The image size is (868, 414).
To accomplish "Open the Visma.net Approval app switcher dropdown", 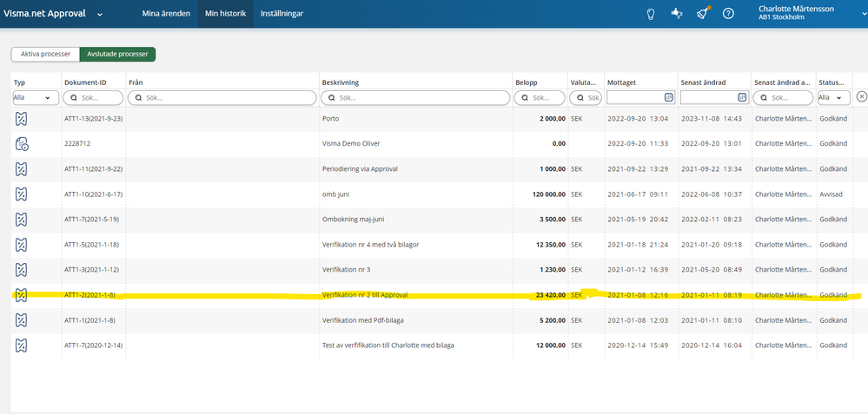I will pos(100,14).
